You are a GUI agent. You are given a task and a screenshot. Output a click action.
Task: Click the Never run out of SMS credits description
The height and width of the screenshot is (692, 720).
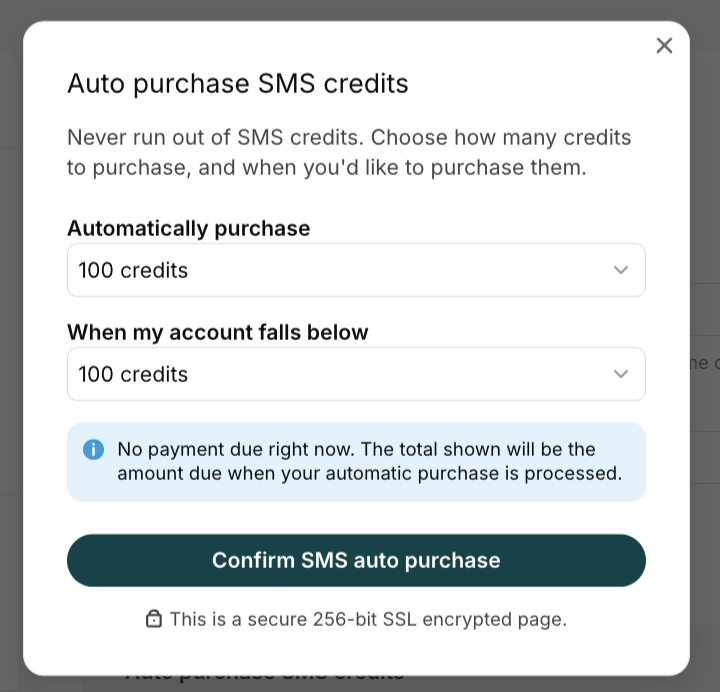click(349, 152)
